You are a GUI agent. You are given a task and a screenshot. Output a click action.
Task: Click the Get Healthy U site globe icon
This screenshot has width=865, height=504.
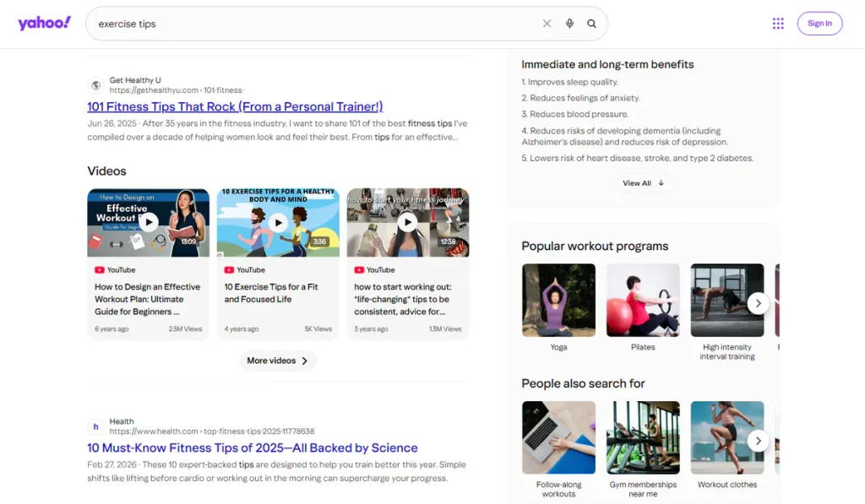click(x=96, y=85)
